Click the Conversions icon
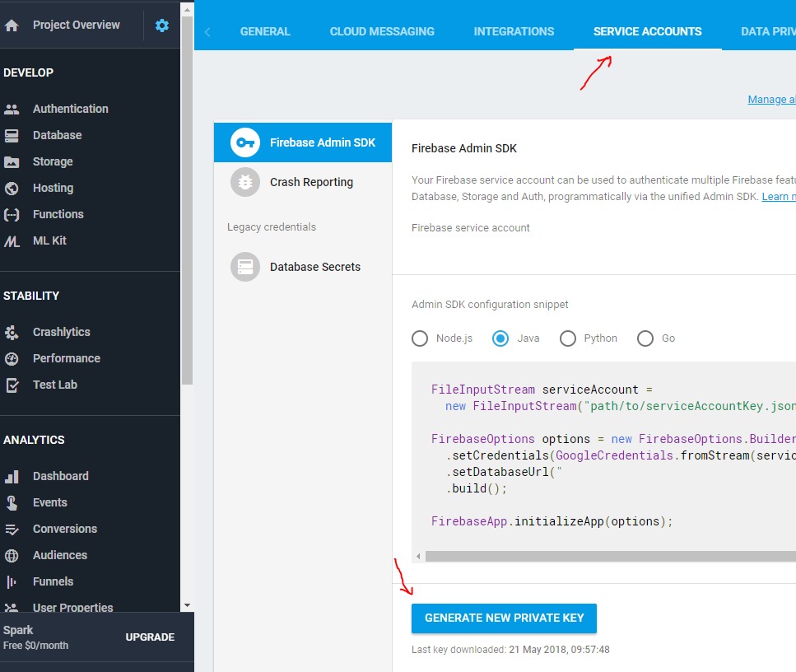 (x=12, y=530)
